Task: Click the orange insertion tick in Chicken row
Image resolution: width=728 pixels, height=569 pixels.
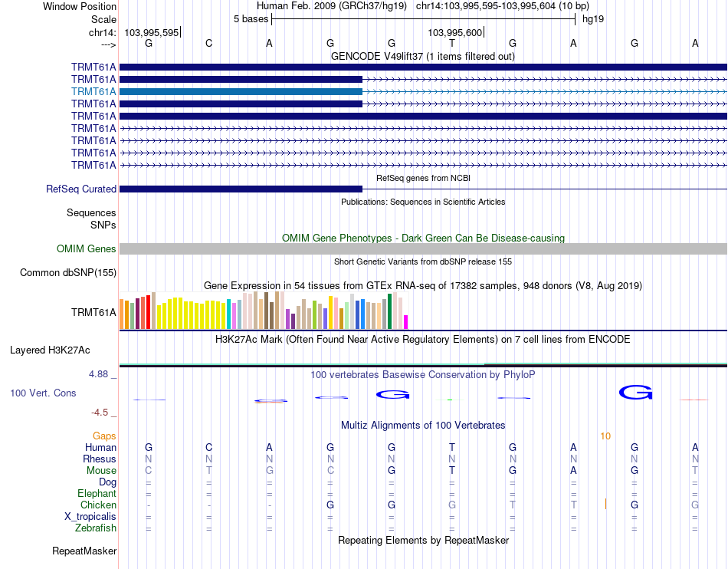Action: tap(605, 504)
